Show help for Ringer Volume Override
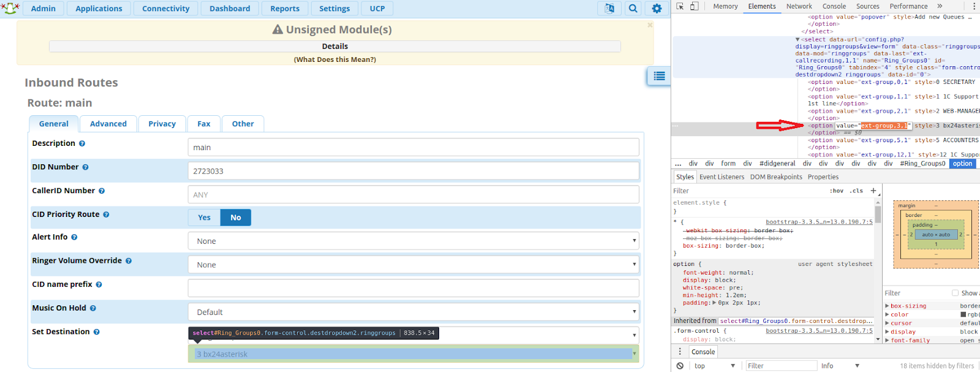The image size is (980, 372). coord(129,261)
